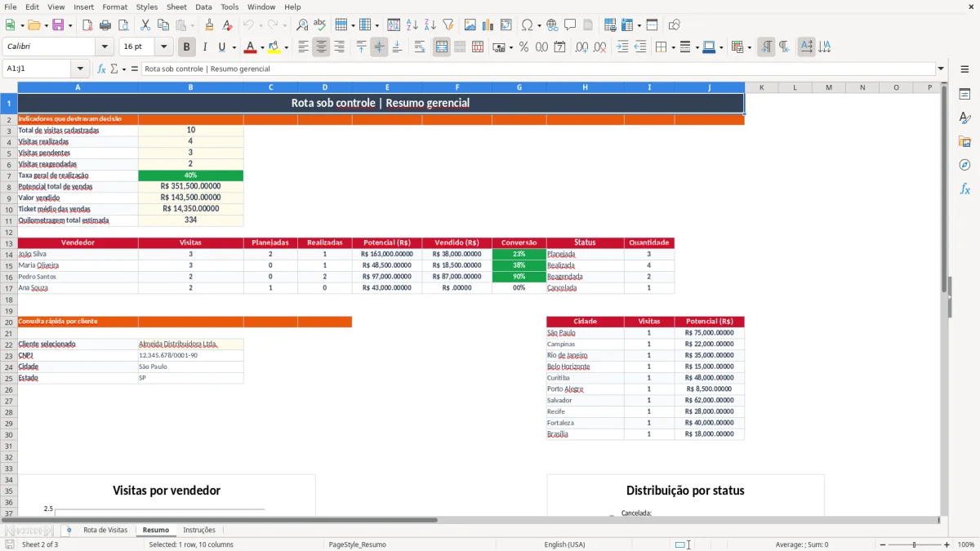The width and height of the screenshot is (980, 551).
Task: Click the Clear Direct Formatting icon
Action: click(x=227, y=25)
